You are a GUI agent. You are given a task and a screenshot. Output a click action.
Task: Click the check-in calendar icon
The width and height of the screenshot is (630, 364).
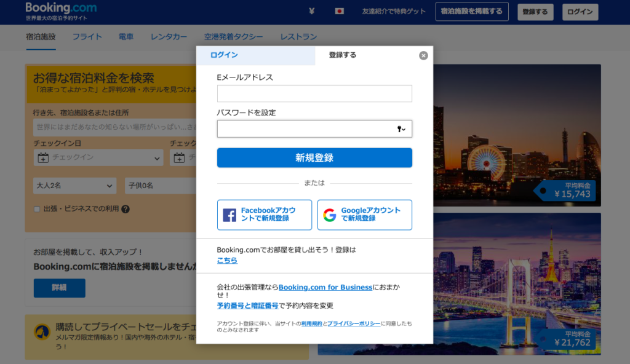click(x=43, y=157)
